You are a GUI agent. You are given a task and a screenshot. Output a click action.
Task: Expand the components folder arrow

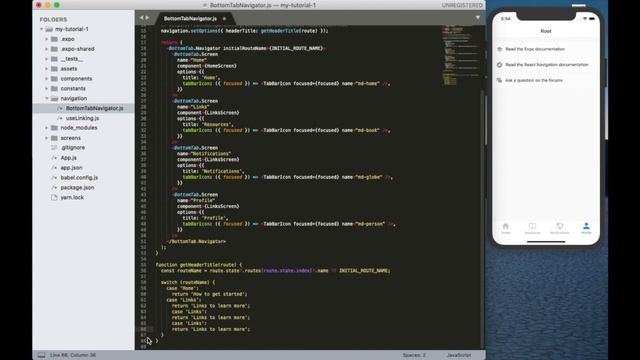click(47, 78)
